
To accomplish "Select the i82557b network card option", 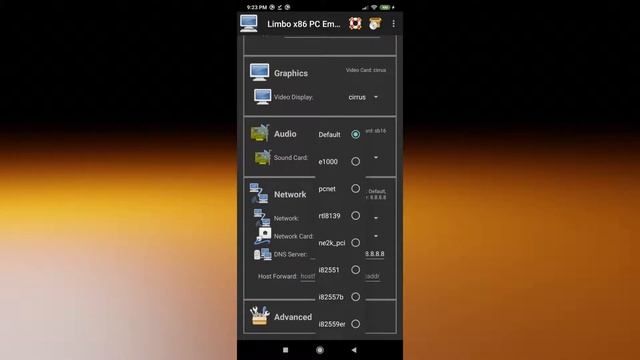I will [x=340, y=297].
